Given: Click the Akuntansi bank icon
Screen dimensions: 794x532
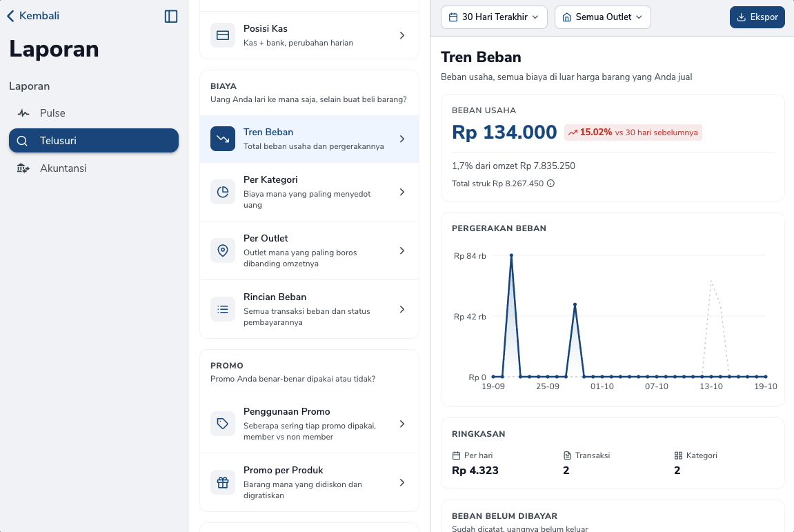Looking at the screenshot, I should click(23, 168).
